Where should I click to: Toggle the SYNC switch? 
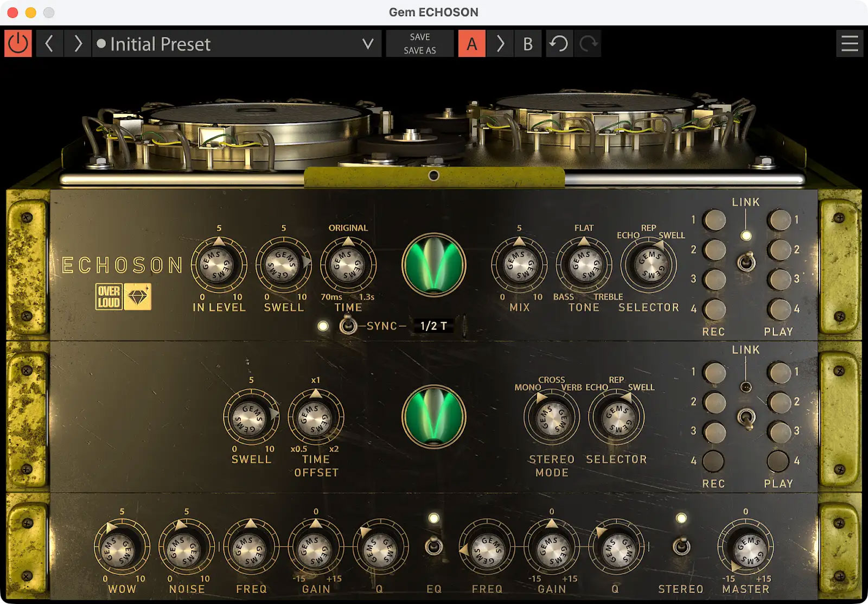point(348,326)
